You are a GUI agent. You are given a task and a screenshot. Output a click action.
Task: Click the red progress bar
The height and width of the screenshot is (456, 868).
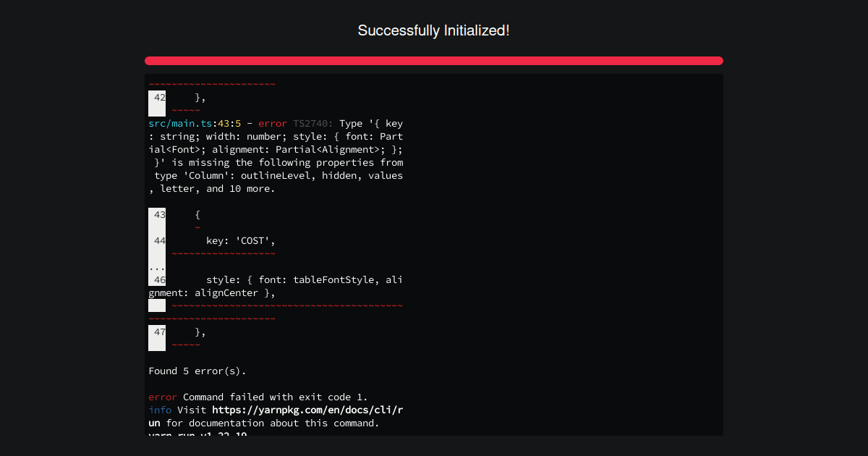(x=434, y=61)
